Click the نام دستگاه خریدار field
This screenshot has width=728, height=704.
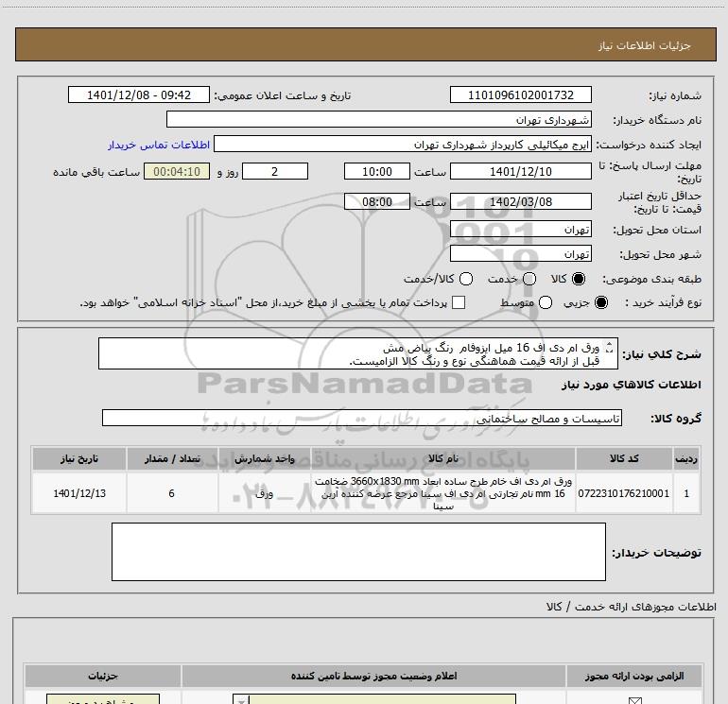coord(379,119)
